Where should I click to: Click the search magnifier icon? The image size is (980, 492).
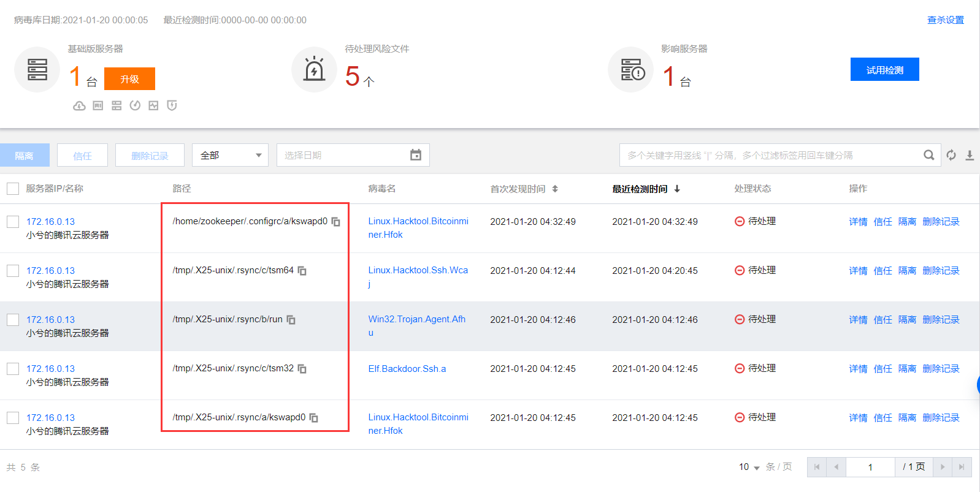[x=929, y=155]
